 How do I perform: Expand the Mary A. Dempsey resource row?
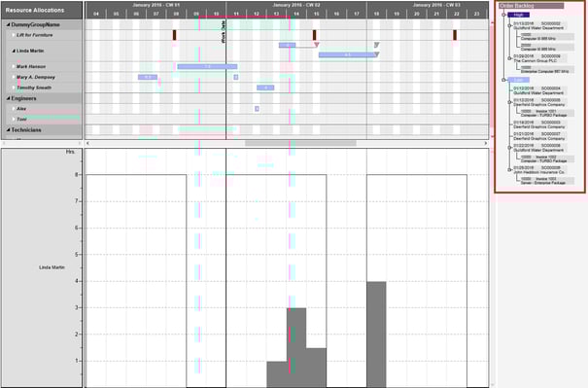pyautogui.click(x=14, y=77)
